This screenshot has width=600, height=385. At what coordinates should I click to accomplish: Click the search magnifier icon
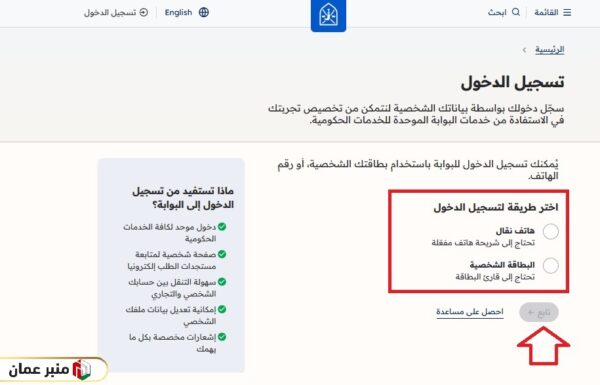tap(516, 12)
